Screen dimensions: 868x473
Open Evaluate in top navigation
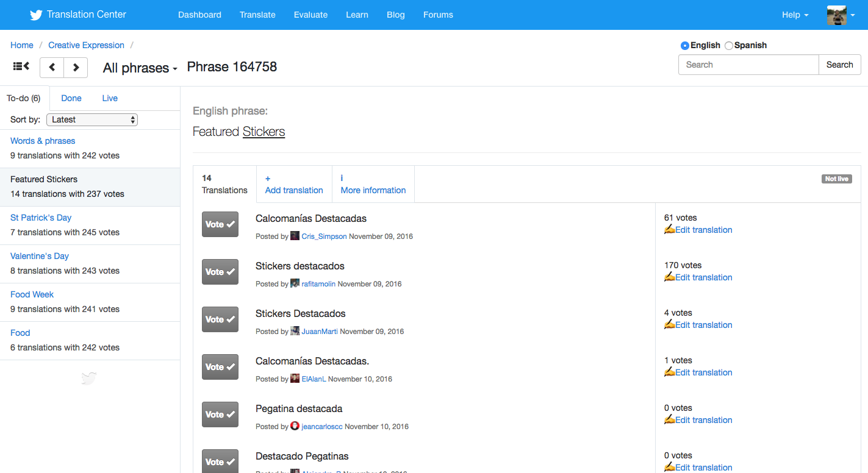tap(310, 15)
